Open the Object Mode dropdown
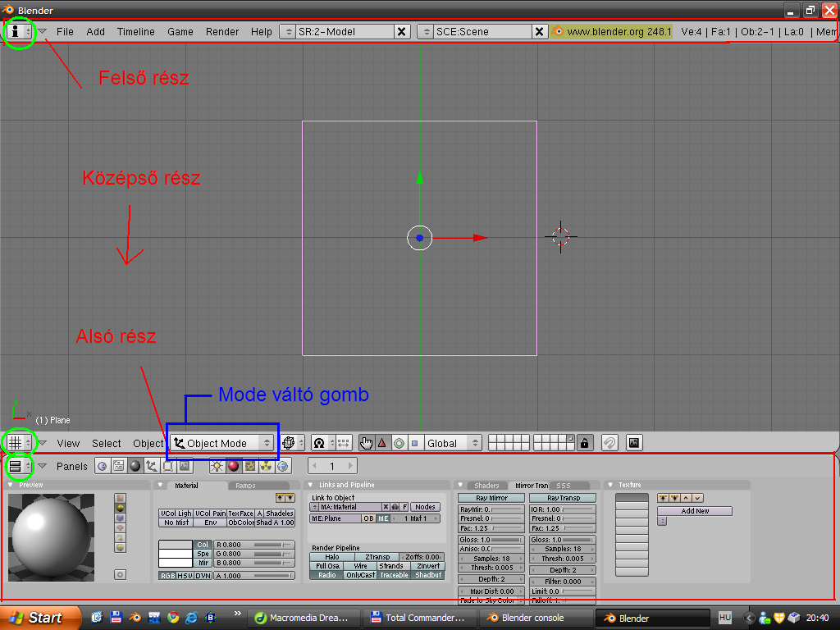 click(x=222, y=443)
